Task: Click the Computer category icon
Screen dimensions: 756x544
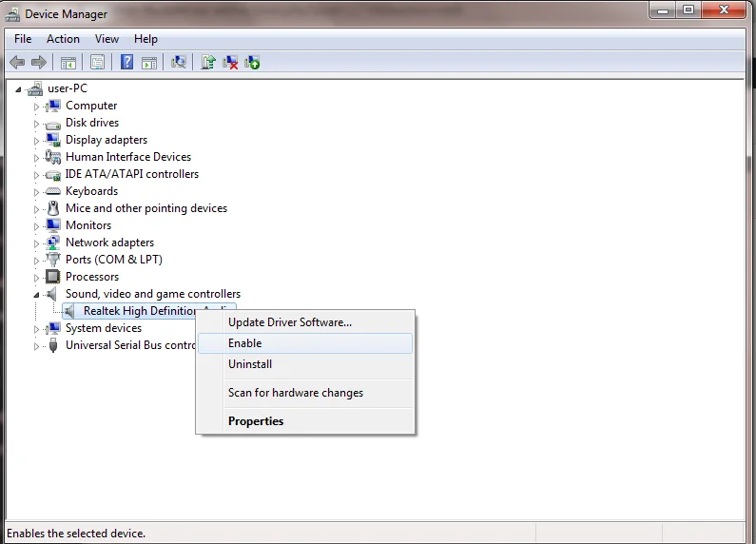Action: tap(53, 106)
